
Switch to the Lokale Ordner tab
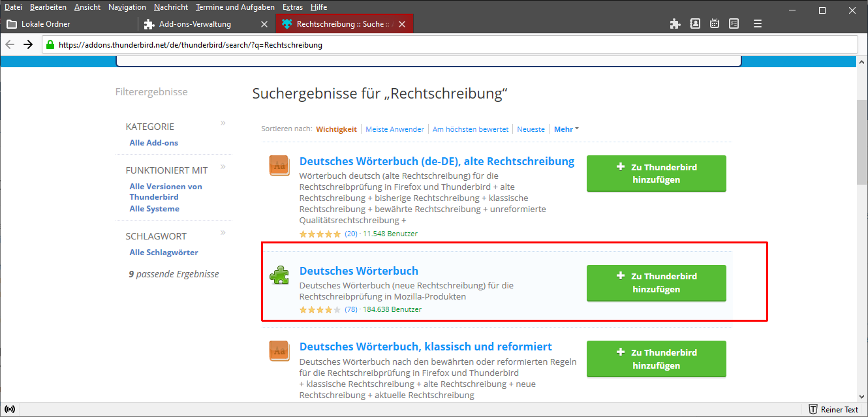[69, 24]
